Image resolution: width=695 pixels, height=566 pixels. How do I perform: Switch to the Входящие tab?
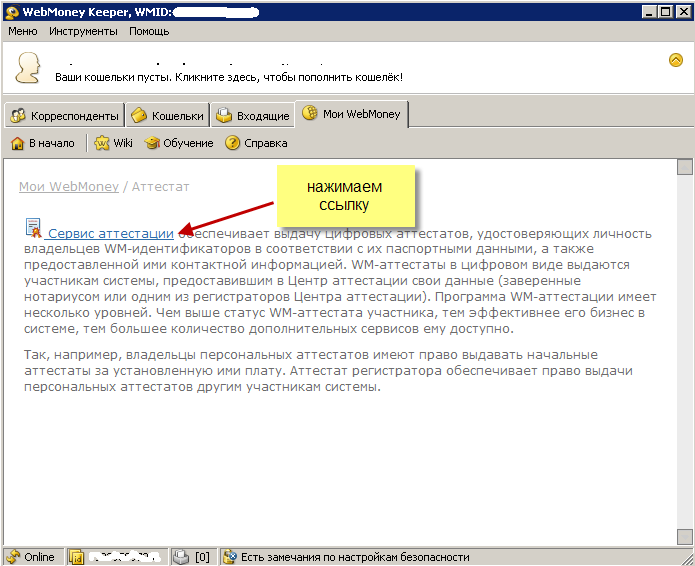click(253, 116)
